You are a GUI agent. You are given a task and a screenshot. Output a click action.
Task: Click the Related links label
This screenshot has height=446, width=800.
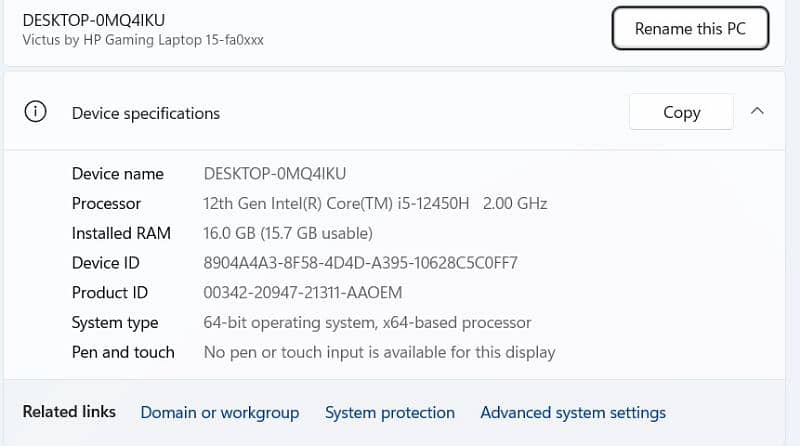69,411
